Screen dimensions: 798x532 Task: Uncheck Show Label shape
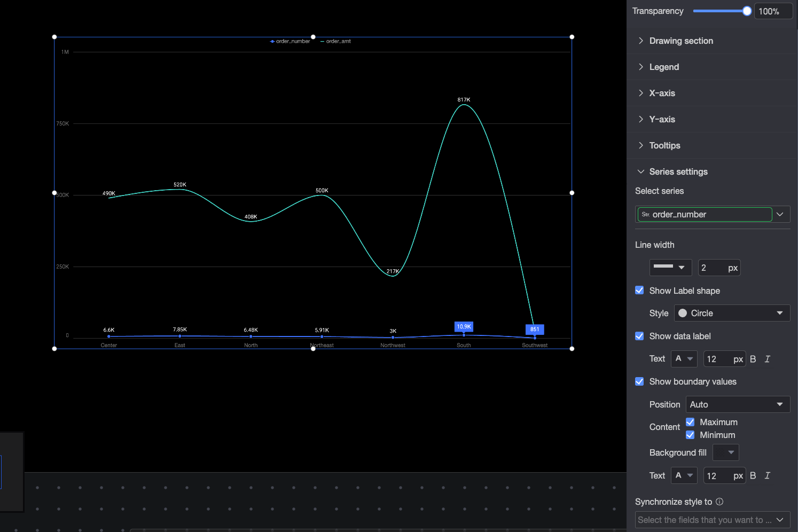pos(639,290)
